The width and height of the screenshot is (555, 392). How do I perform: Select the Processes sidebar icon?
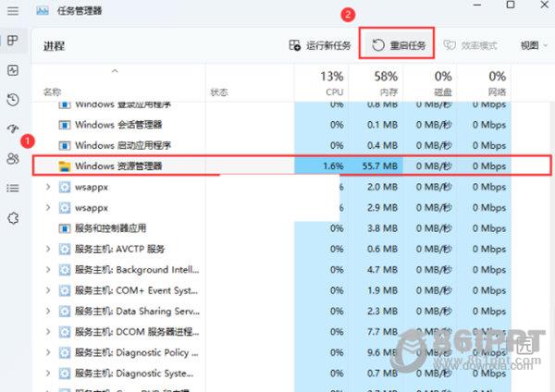click(x=13, y=41)
